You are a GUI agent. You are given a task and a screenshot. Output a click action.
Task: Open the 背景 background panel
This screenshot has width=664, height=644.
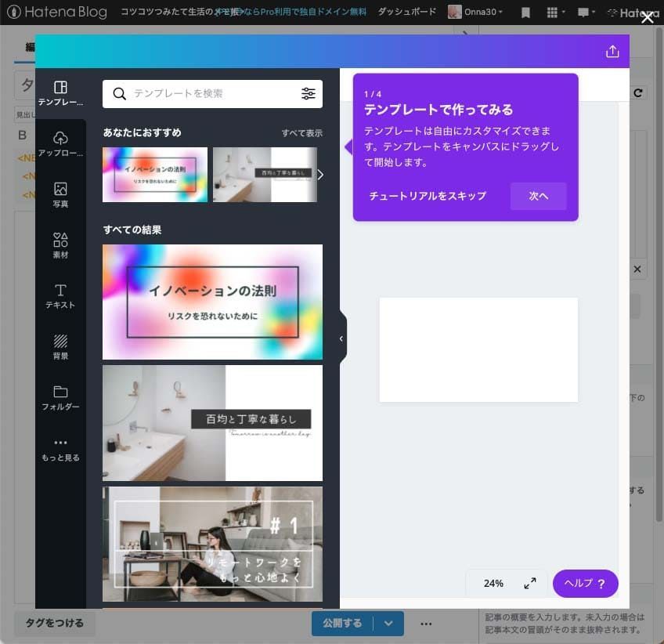(x=60, y=347)
